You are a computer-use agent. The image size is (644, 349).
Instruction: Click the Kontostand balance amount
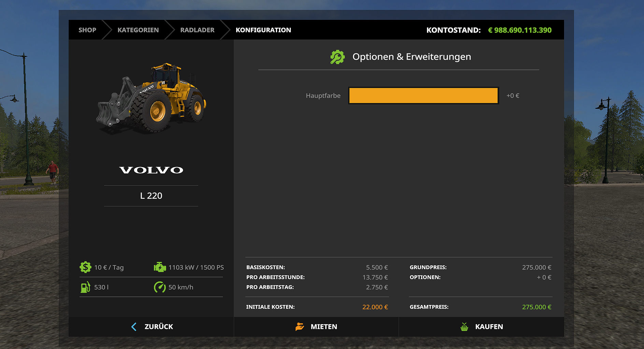(519, 30)
